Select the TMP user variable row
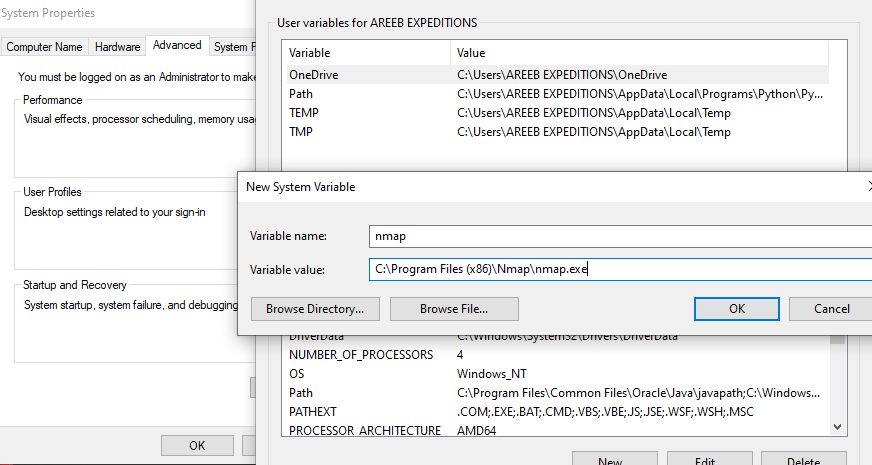 [x=557, y=132]
